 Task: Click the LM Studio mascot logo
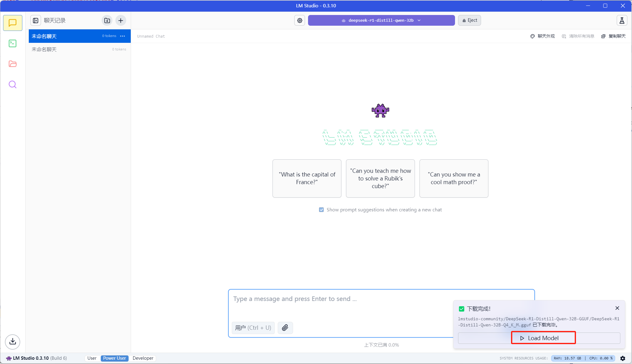[380, 110]
